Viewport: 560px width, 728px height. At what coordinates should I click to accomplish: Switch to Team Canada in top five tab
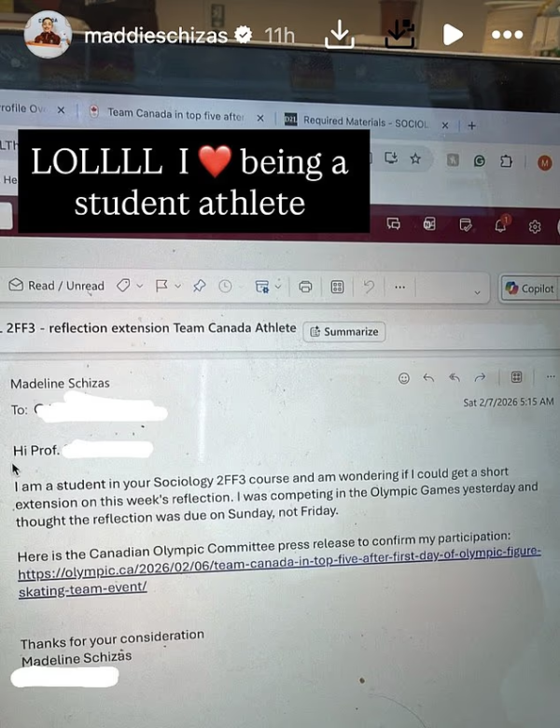click(x=175, y=114)
